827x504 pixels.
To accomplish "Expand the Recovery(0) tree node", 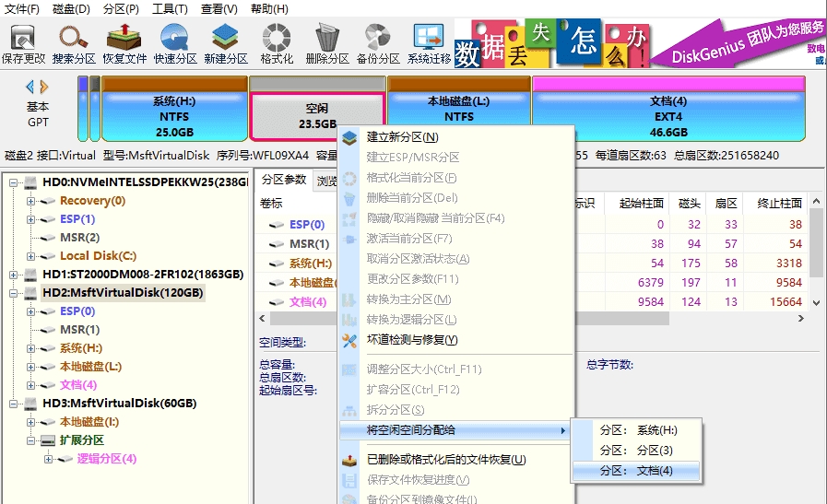I will (30, 201).
